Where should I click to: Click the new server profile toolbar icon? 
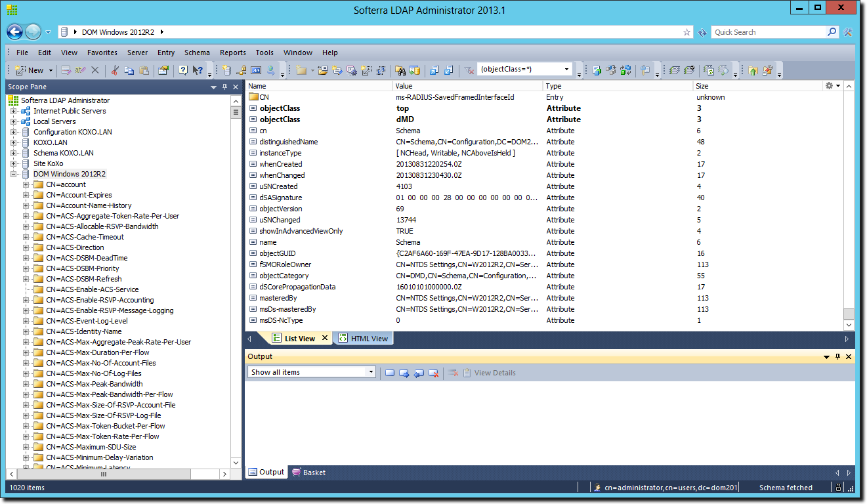226,70
